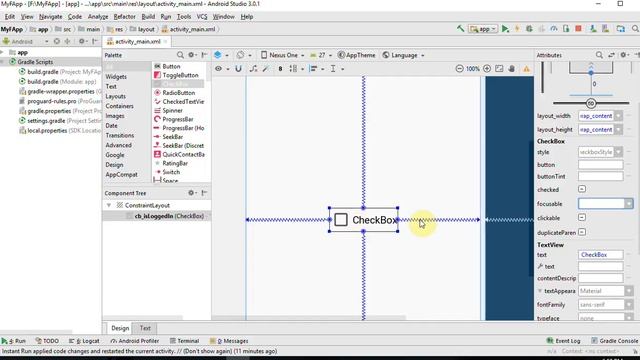Open the VCS menu
Viewport: 640px width, 360px height.
point(202,17)
